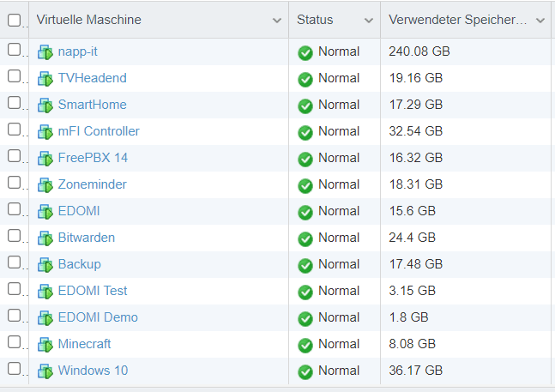Image resolution: width=555 pixels, height=392 pixels.
Task: Open the mFI Controller virtual machine link
Action: pos(99,131)
